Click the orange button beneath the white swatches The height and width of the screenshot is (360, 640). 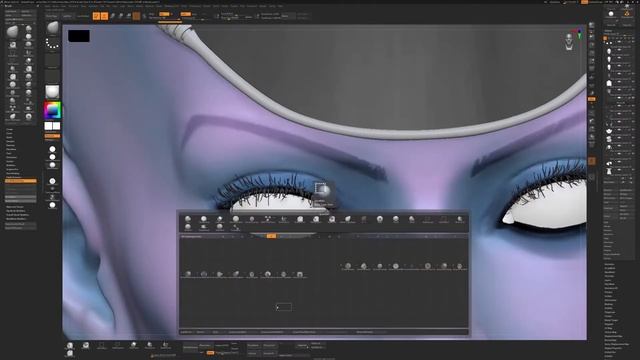click(x=52, y=136)
